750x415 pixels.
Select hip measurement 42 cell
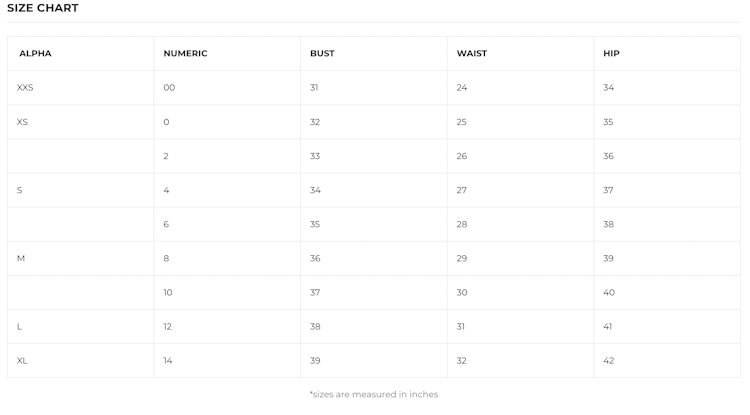[x=609, y=360]
